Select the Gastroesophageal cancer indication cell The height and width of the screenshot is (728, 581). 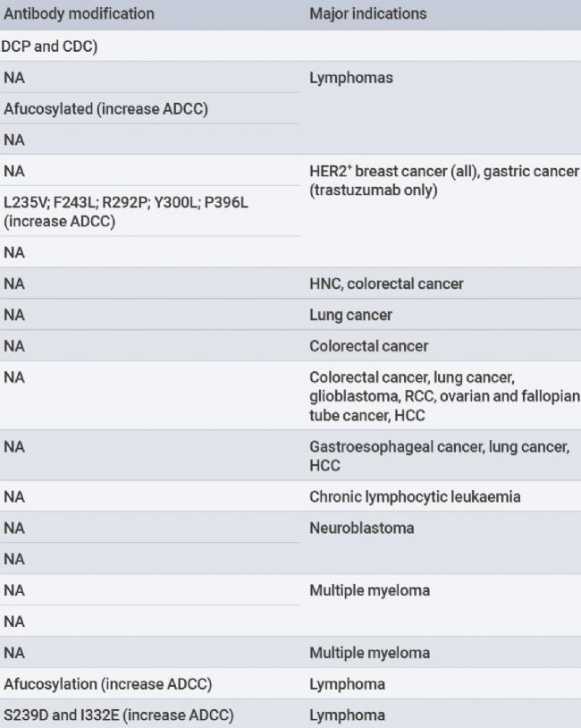point(439,455)
